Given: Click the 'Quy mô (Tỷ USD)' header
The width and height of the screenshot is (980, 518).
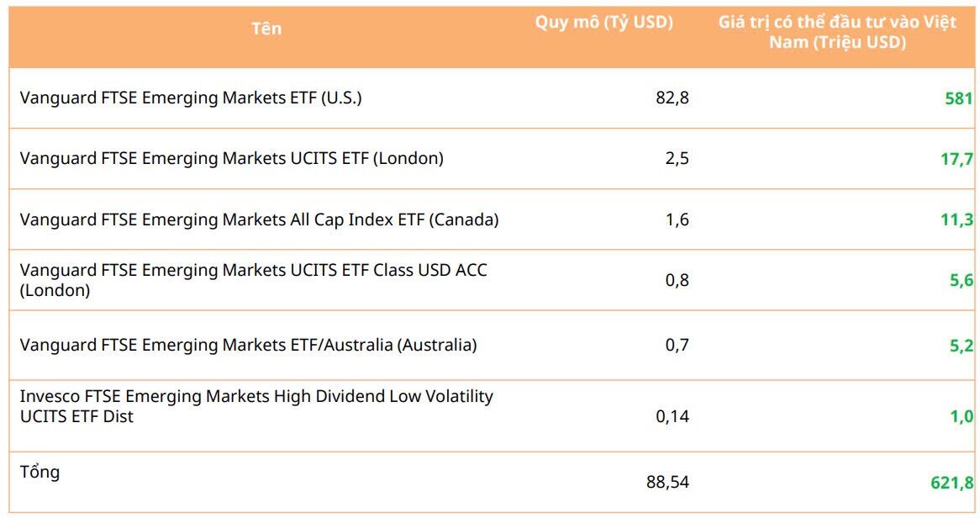Looking at the screenshot, I should coord(603,24).
